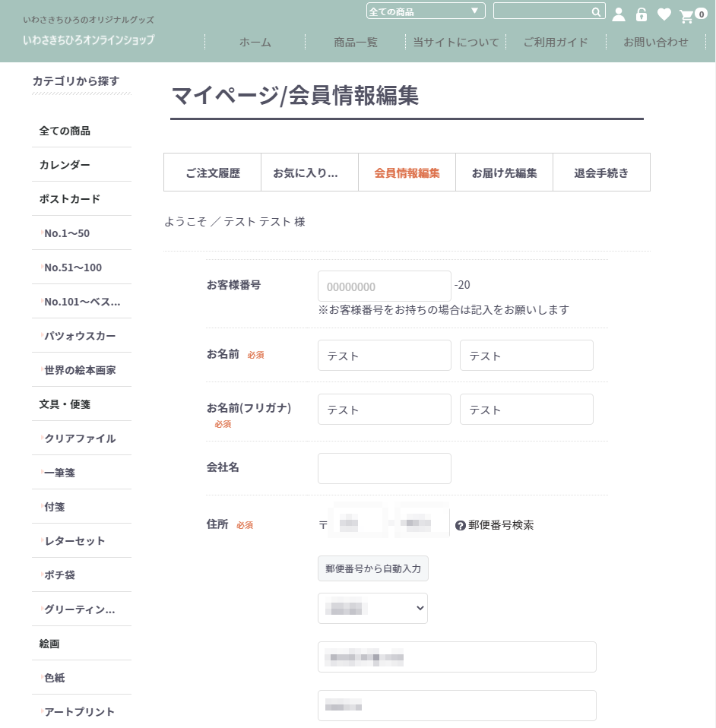The width and height of the screenshot is (716, 728).
Task: Click the second postal code field
Action: (422, 523)
